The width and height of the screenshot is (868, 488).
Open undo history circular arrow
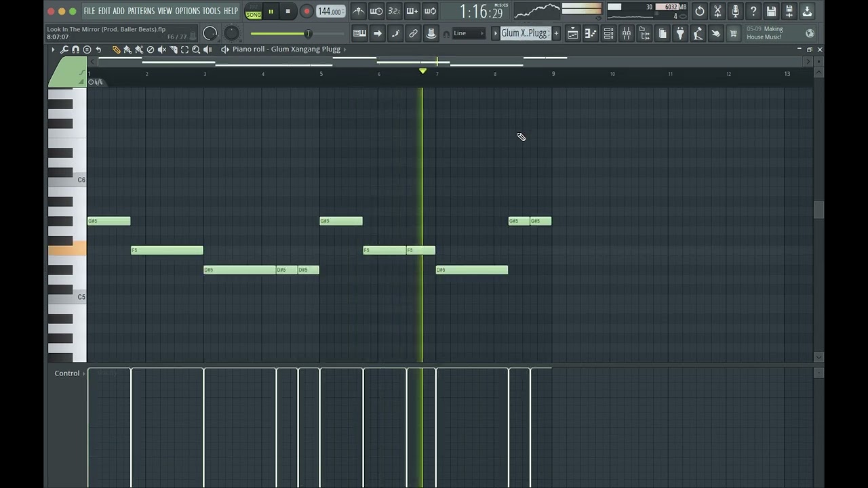[x=700, y=11]
